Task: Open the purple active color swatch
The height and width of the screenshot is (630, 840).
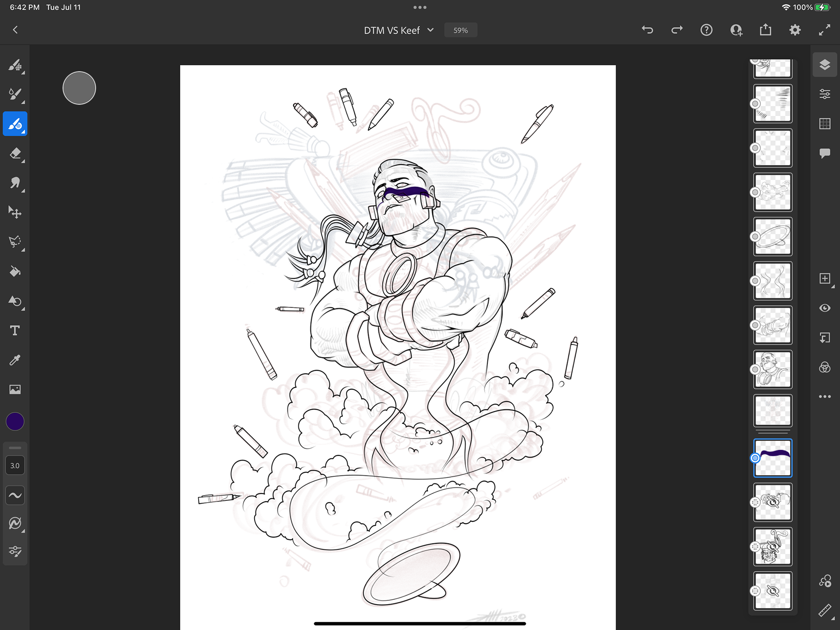Action: (x=15, y=422)
